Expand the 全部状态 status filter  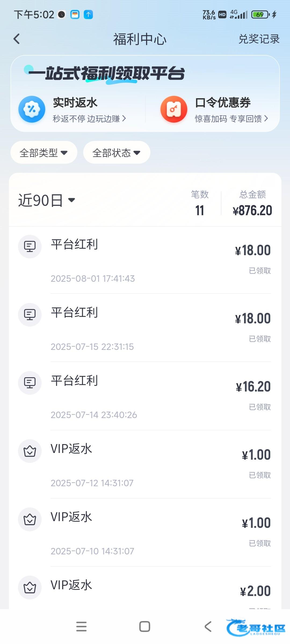coord(117,153)
